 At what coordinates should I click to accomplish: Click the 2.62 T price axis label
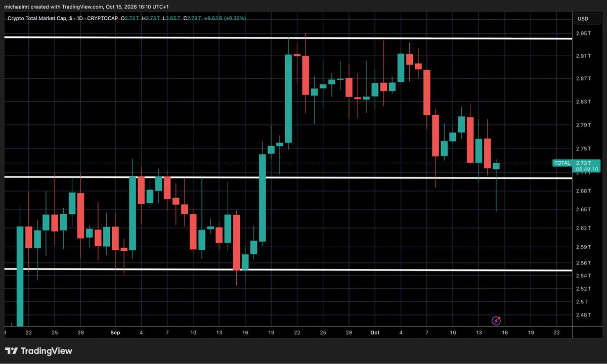tap(584, 228)
